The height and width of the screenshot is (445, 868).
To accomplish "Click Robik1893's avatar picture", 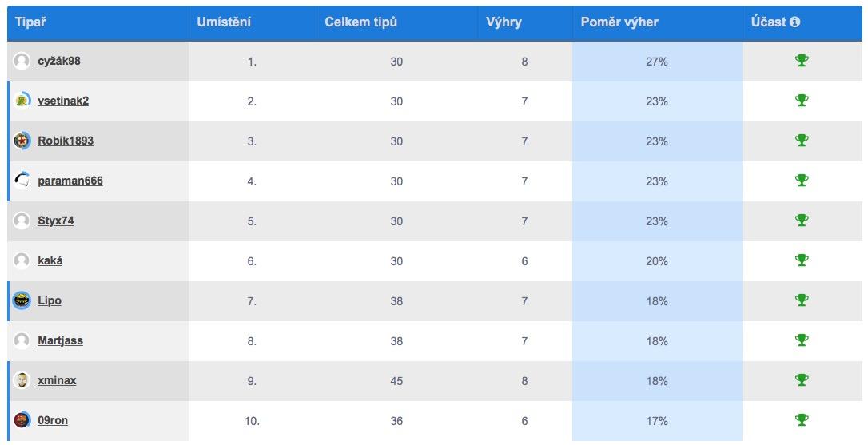I will [x=22, y=141].
